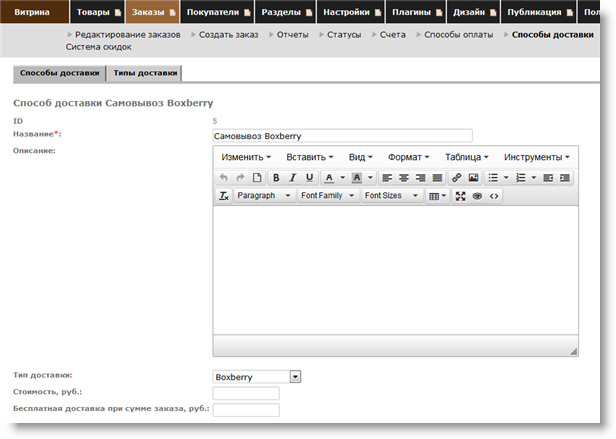Align text center

(403, 178)
